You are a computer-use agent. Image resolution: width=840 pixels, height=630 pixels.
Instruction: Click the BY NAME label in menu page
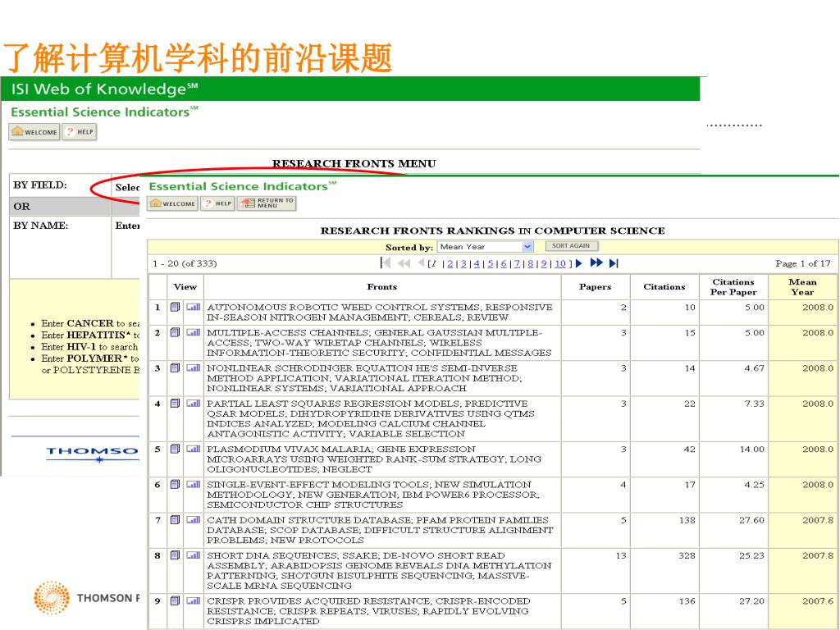tap(41, 226)
